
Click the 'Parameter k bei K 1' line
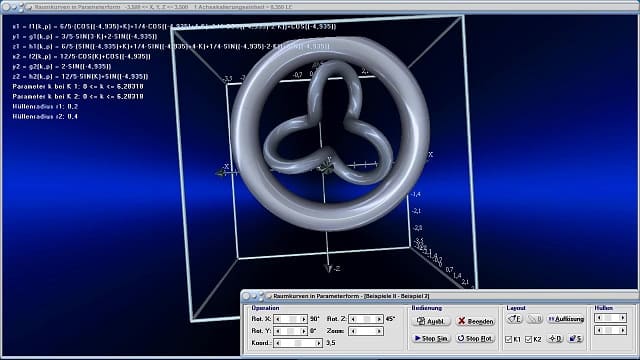(78, 87)
